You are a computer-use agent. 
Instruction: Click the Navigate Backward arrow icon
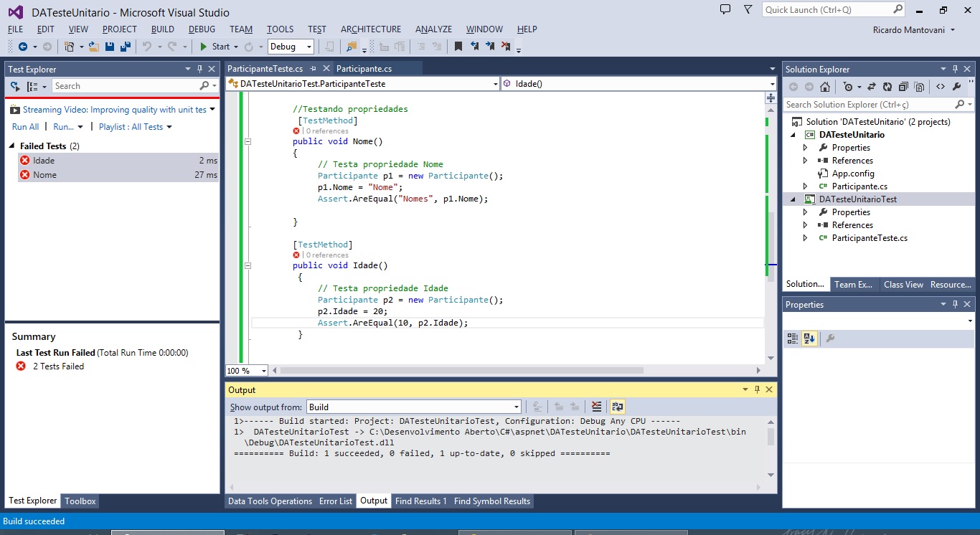coord(22,47)
